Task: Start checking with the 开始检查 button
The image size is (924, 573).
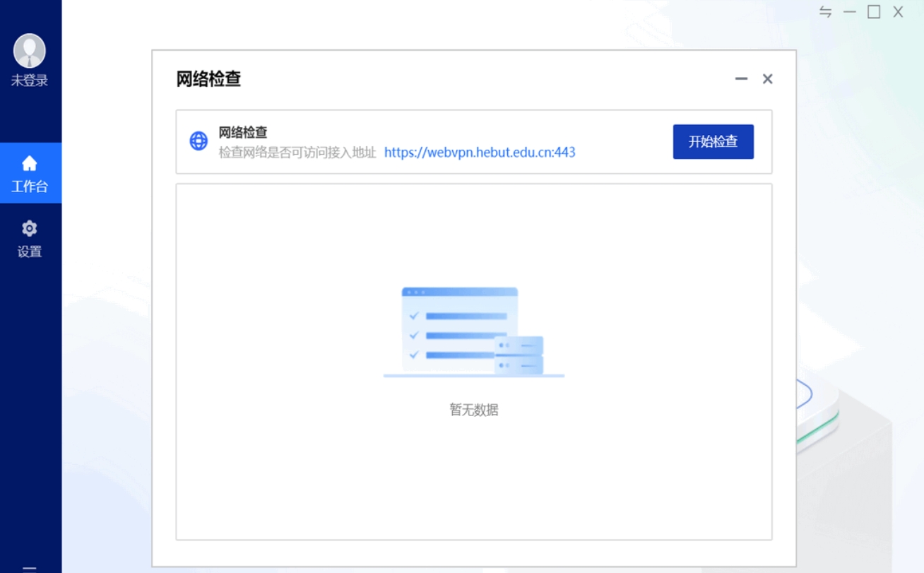Action: point(713,141)
